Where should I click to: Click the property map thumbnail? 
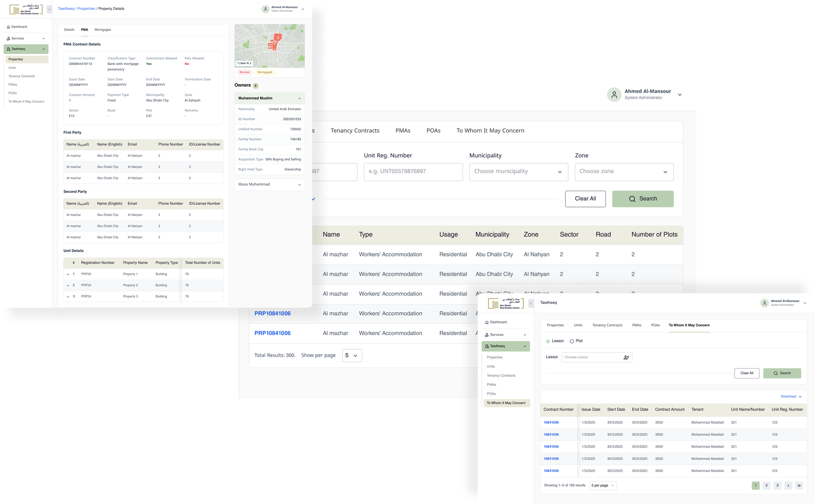[269, 46]
